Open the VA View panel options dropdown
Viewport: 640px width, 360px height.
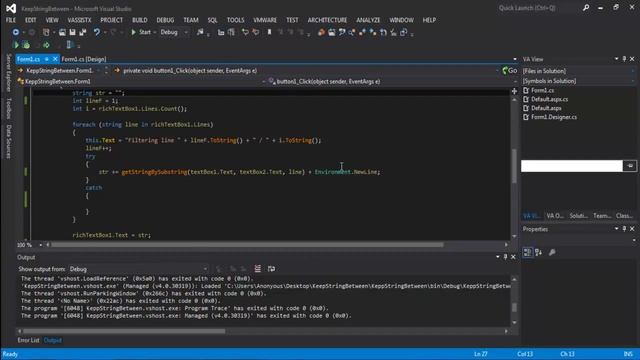click(x=616, y=59)
